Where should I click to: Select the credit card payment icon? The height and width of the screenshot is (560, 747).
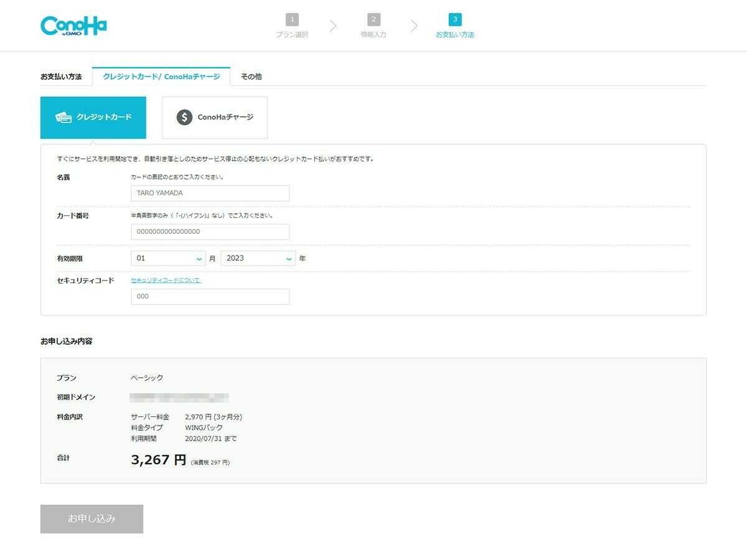[x=63, y=117]
